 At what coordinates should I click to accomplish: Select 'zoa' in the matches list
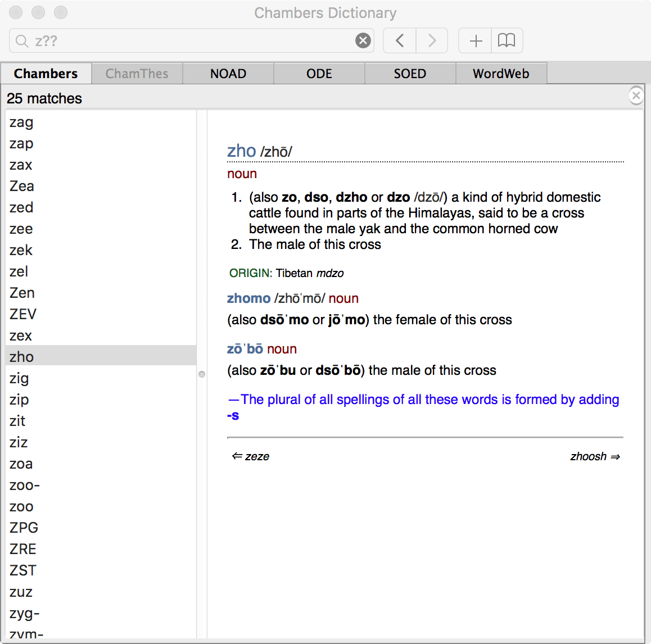point(101,464)
